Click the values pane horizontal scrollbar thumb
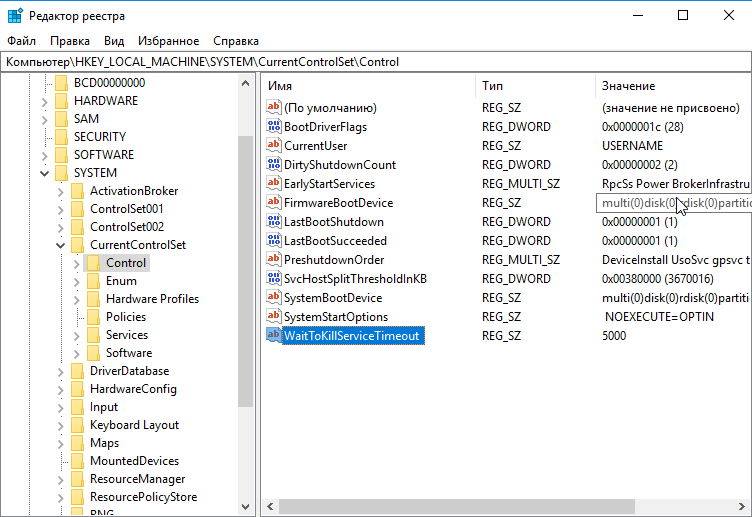 (x=457, y=506)
